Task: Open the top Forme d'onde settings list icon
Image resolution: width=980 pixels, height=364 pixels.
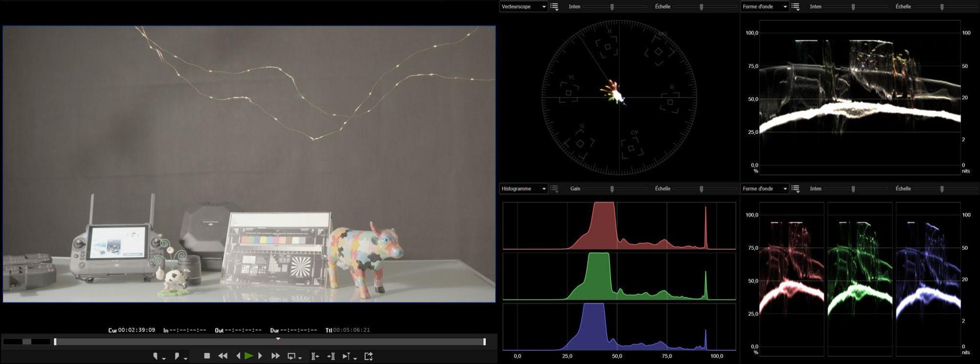Action: (x=796, y=7)
